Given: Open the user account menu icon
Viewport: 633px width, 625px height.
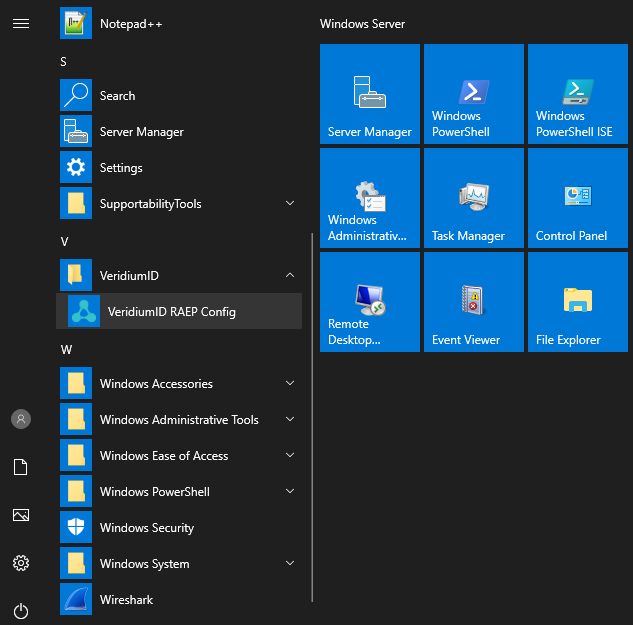Looking at the screenshot, I should (21, 419).
